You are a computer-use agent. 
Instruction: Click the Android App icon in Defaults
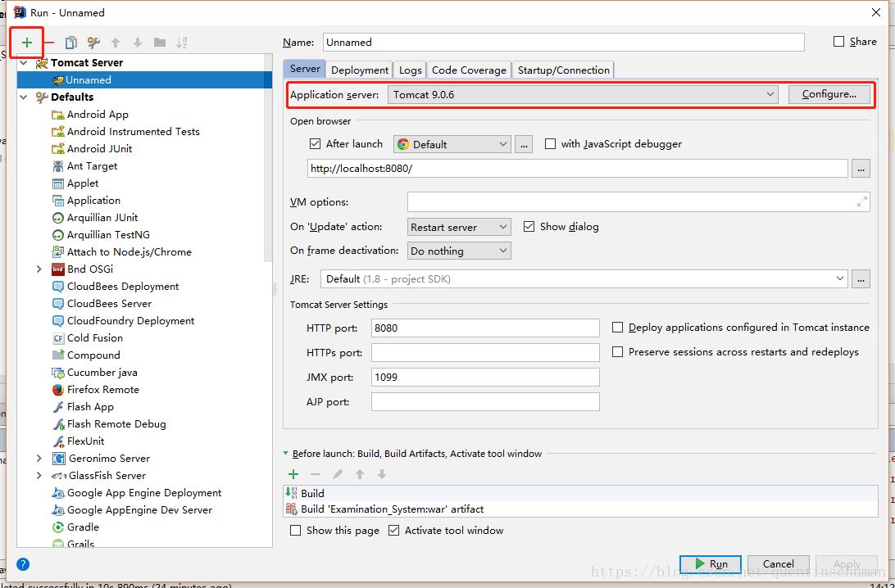tap(57, 115)
